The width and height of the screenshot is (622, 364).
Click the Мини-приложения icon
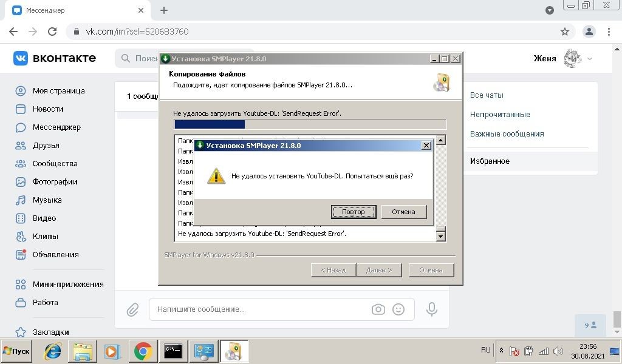21,285
